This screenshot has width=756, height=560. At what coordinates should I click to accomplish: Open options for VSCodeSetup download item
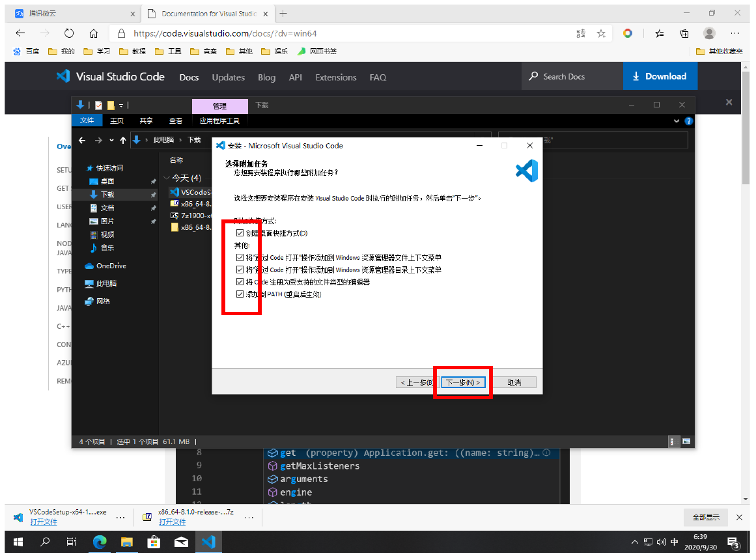click(120, 517)
